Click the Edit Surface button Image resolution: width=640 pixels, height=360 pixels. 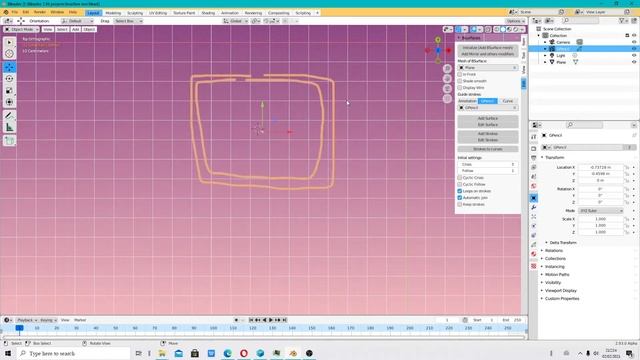pyautogui.click(x=488, y=125)
